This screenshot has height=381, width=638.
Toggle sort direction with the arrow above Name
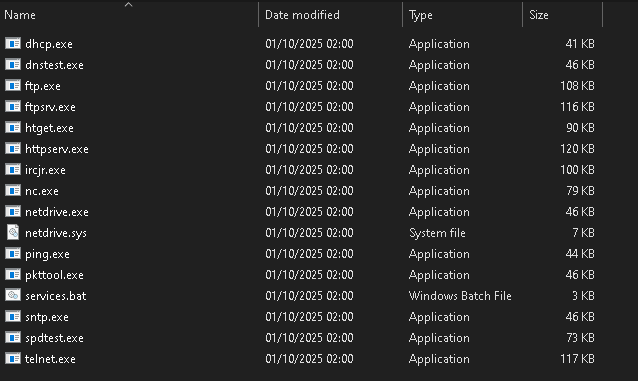[129, 5]
